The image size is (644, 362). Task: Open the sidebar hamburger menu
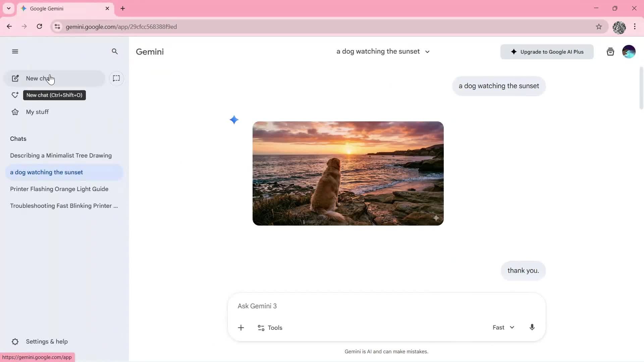(x=15, y=51)
